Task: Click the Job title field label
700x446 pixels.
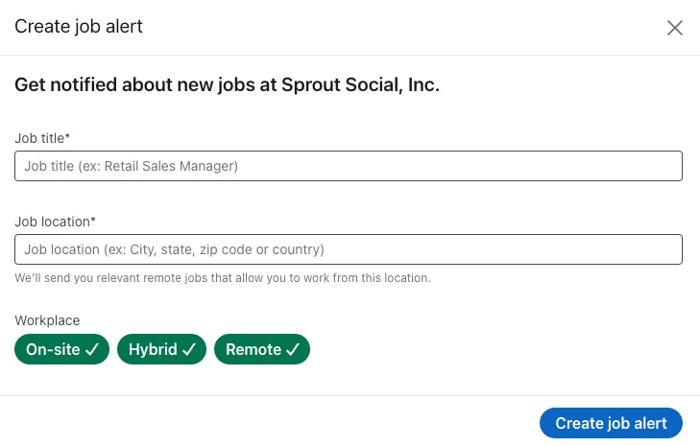Action: [41, 138]
